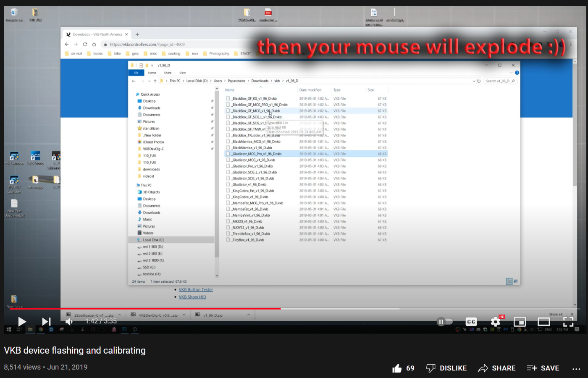Switch Explorer to large icons view

tap(515, 281)
